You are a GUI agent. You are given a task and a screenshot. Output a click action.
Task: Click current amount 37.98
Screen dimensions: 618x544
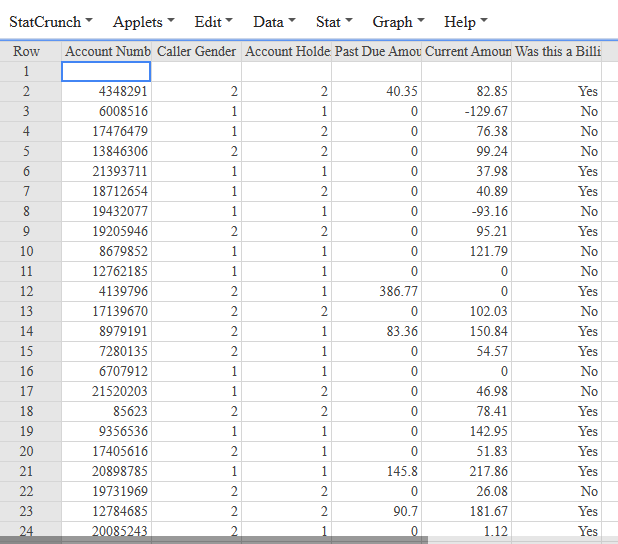click(x=467, y=171)
